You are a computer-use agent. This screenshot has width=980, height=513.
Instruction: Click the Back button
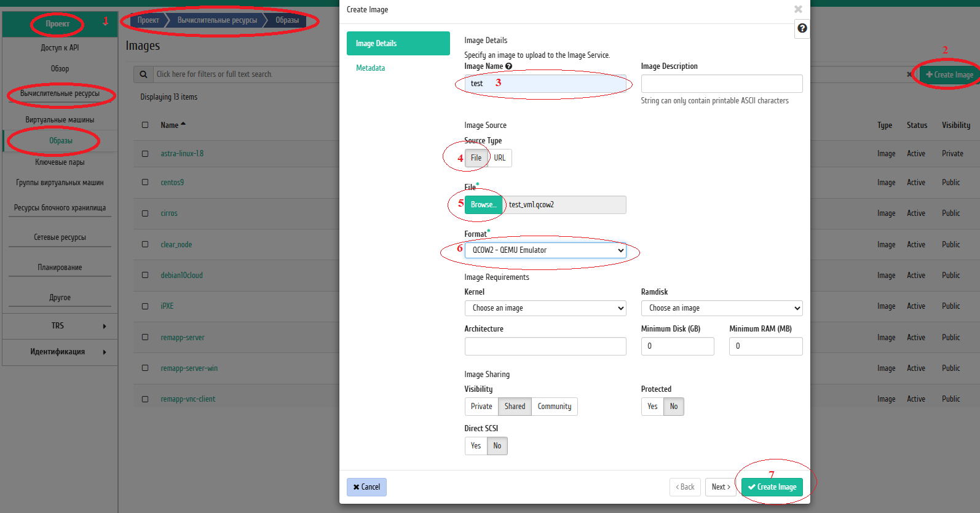685,487
